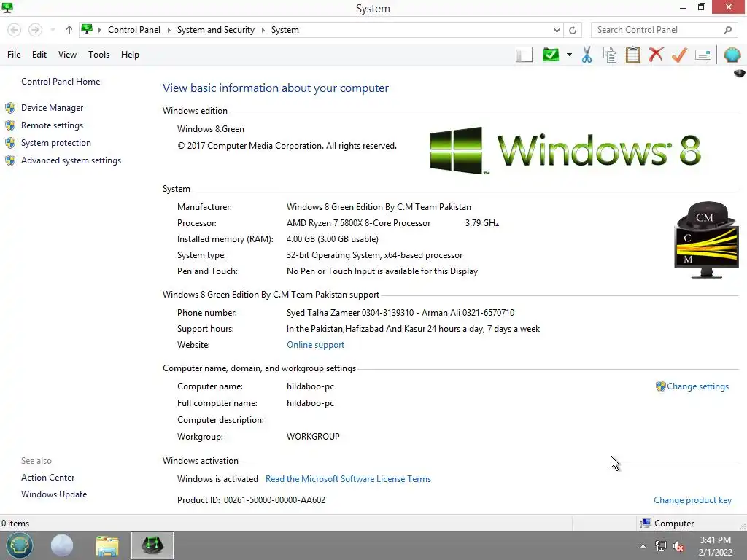Expand chevron after Control Panel breadcrumb
Image resolution: width=747 pixels, height=560 pixels.
click(x=169, y=30)
